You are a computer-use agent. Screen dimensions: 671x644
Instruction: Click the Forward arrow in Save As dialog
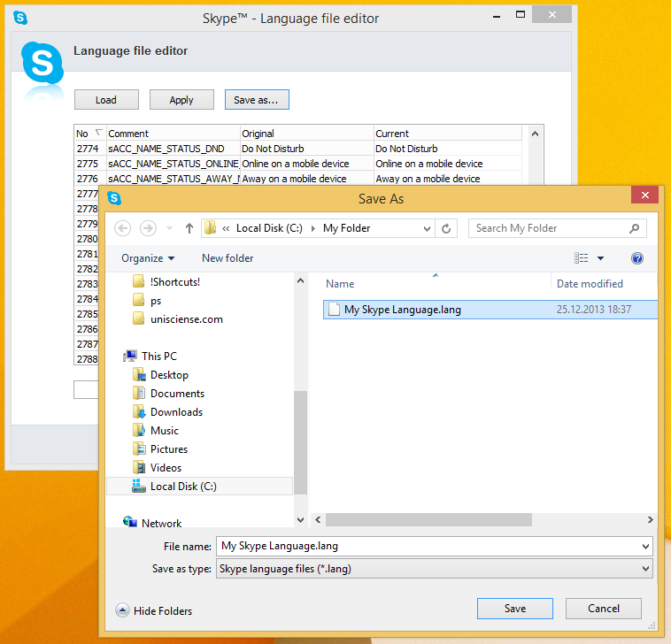pyautogui.click(x=148, y=228)
